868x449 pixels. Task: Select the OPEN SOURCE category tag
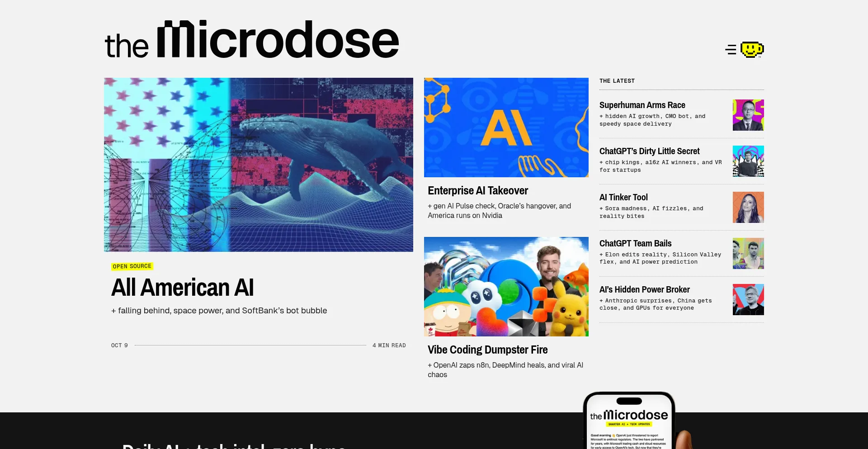pyautogui.click(x=132, y=266)
